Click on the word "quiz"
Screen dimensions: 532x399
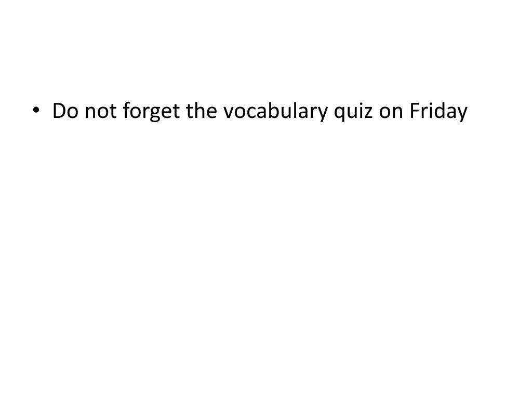353,112
